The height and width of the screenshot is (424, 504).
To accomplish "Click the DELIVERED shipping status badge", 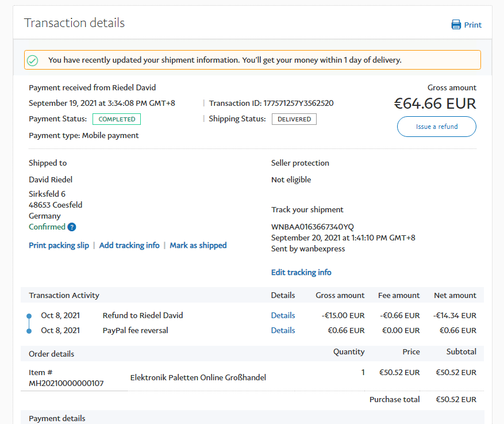I will click(x=294, y=119).
